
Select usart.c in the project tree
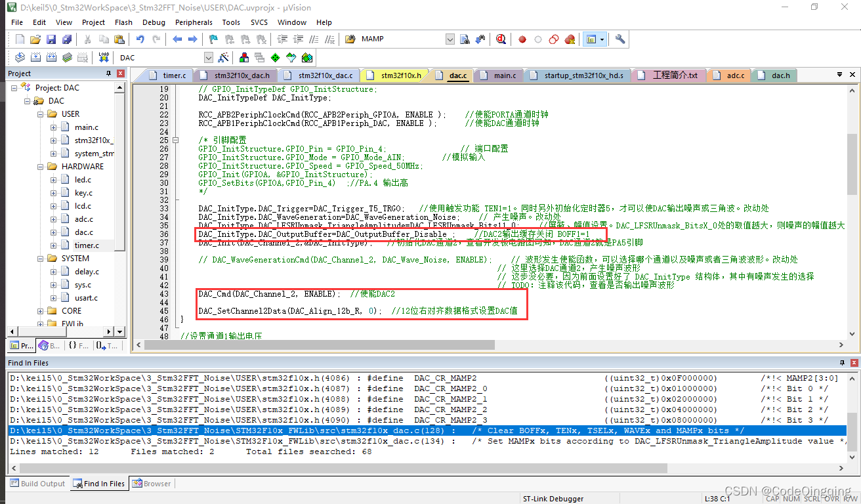[86, 298]
